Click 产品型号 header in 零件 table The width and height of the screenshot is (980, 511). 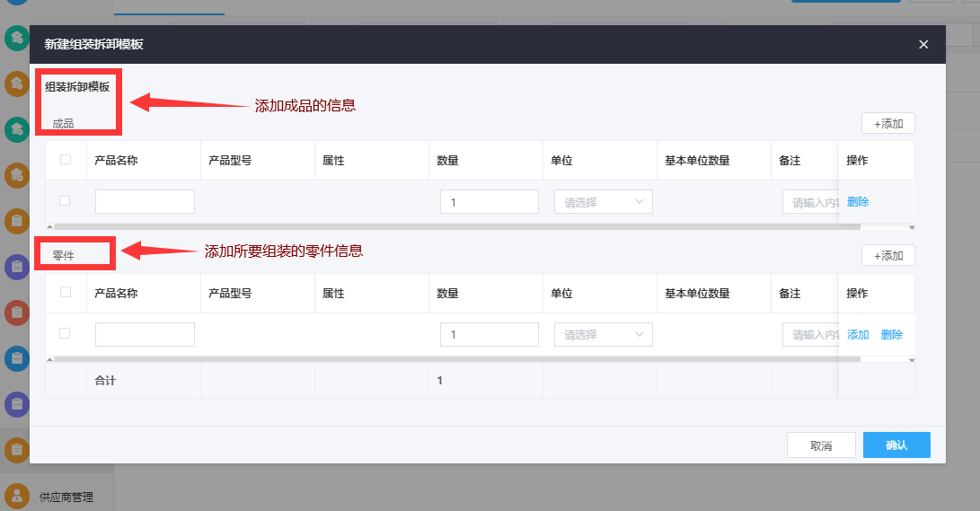coord(230,293)
